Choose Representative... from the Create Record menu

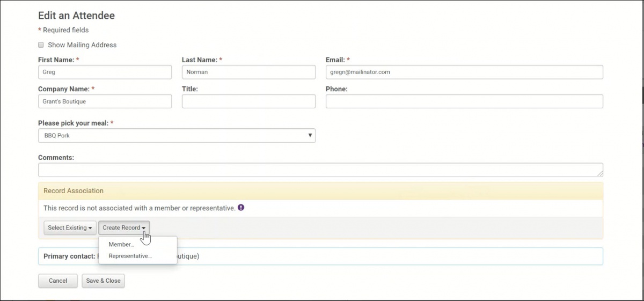click(x=130, y=256)
